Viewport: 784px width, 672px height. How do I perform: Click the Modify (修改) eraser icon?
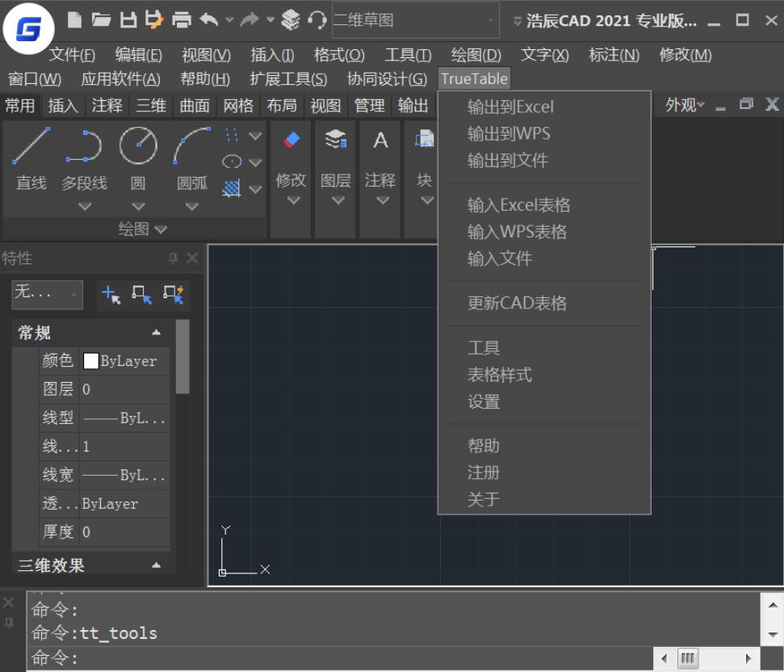click(x=291, y=140)
